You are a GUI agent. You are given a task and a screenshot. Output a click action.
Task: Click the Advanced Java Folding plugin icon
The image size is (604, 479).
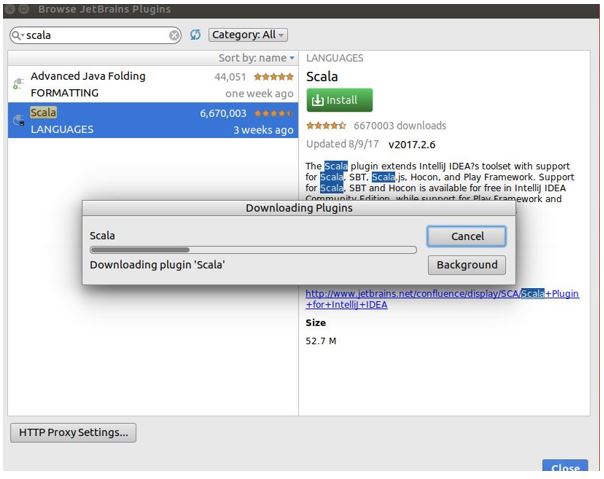pos(18,83)
